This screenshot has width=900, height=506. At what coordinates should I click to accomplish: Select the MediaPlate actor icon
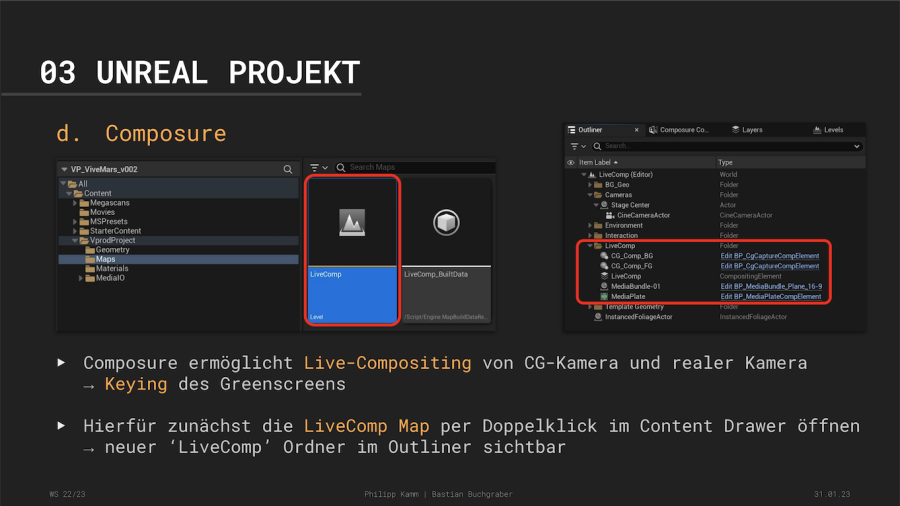(x=604, y=297)
